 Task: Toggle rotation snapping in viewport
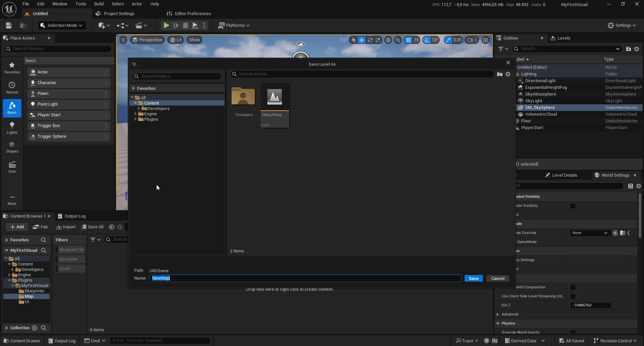point(427,40)
